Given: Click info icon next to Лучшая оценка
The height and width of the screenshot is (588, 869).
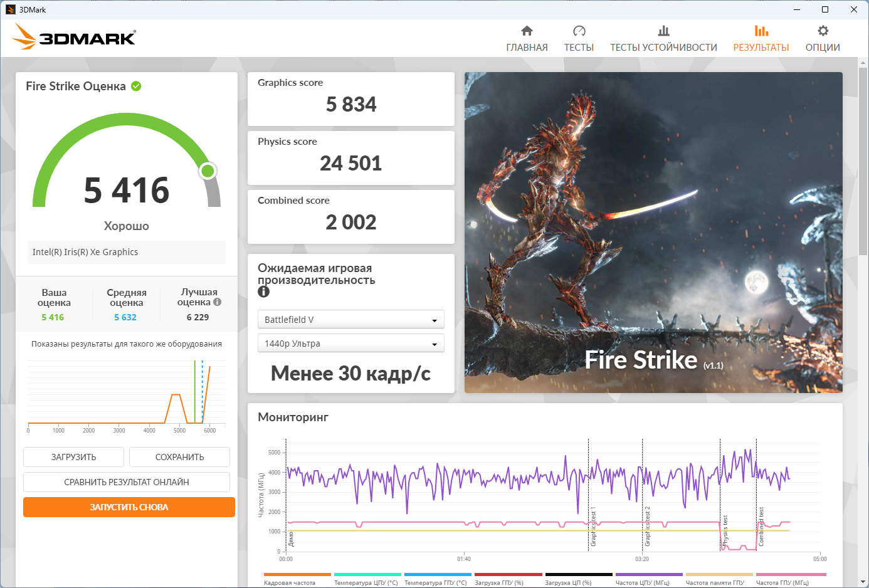Looking at the screenshot, I should pyautogui.click(x=218, y=302).
